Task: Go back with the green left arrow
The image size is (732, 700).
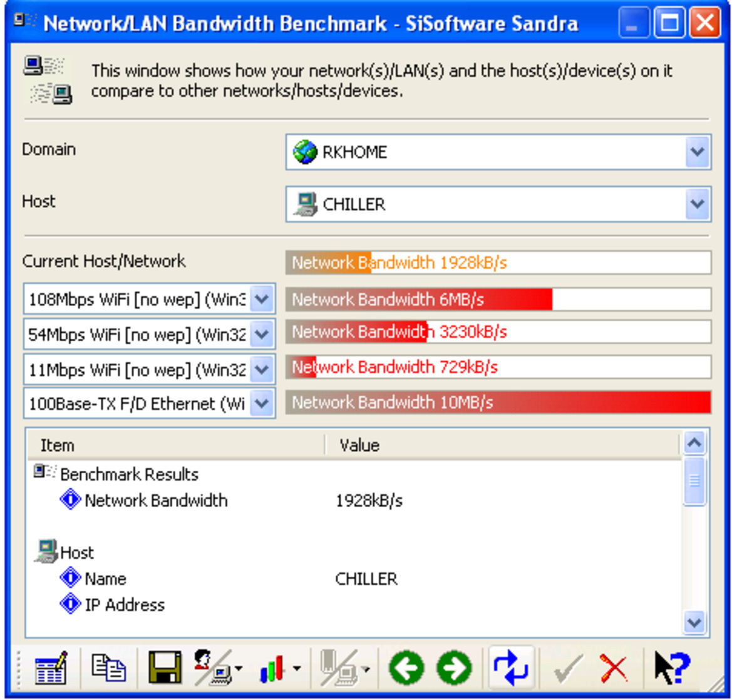Action: (x=406, y=668)
